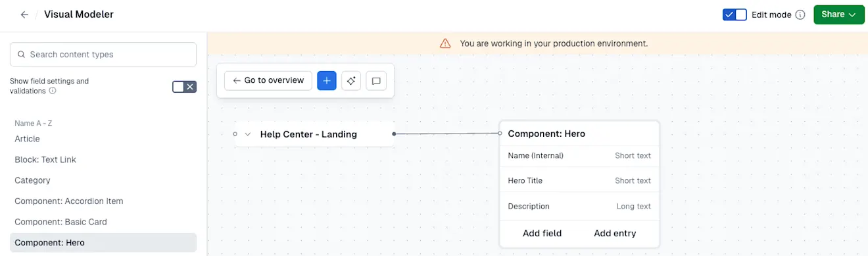Viewport: 868px width, 256px height.
Task: Select Category content type
Action: pos(103,180)
